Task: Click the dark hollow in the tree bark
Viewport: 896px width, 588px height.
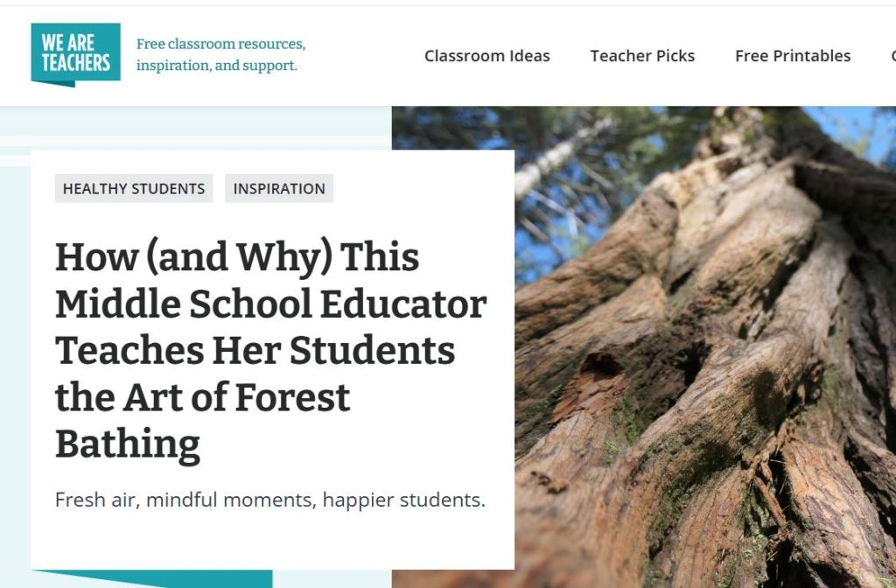Action: click(x=600, y=365)
